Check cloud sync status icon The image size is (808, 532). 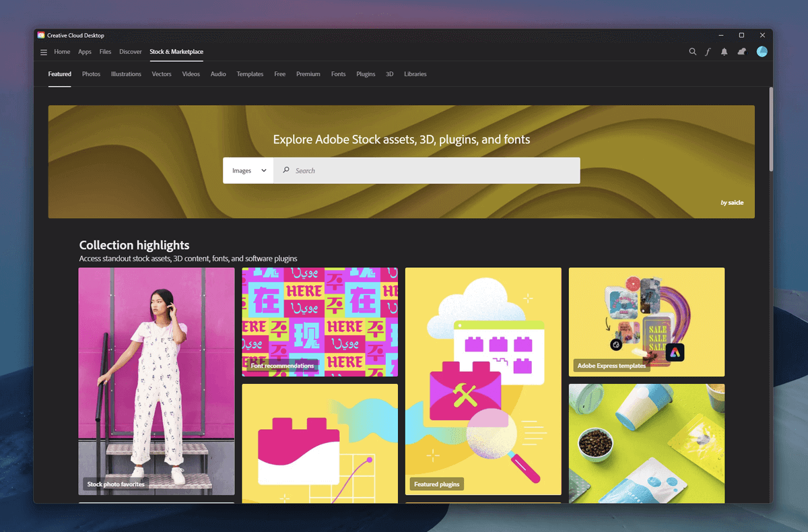point(741,52)
